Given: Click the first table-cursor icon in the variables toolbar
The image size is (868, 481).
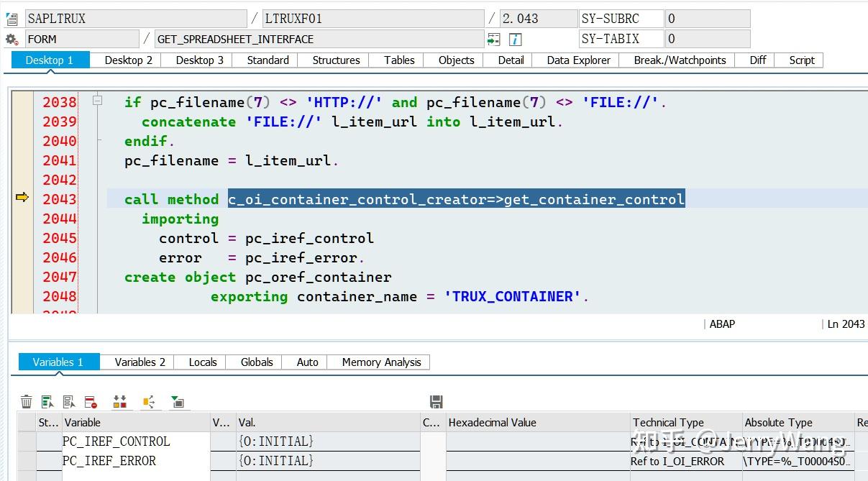Looking at the screenshot, I should click(47, 401).
